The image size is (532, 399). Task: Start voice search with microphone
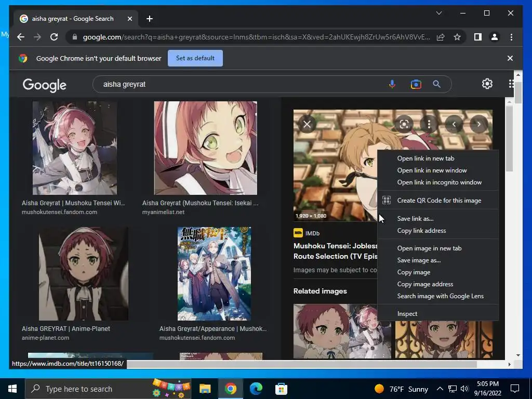[x=392, y=84]
